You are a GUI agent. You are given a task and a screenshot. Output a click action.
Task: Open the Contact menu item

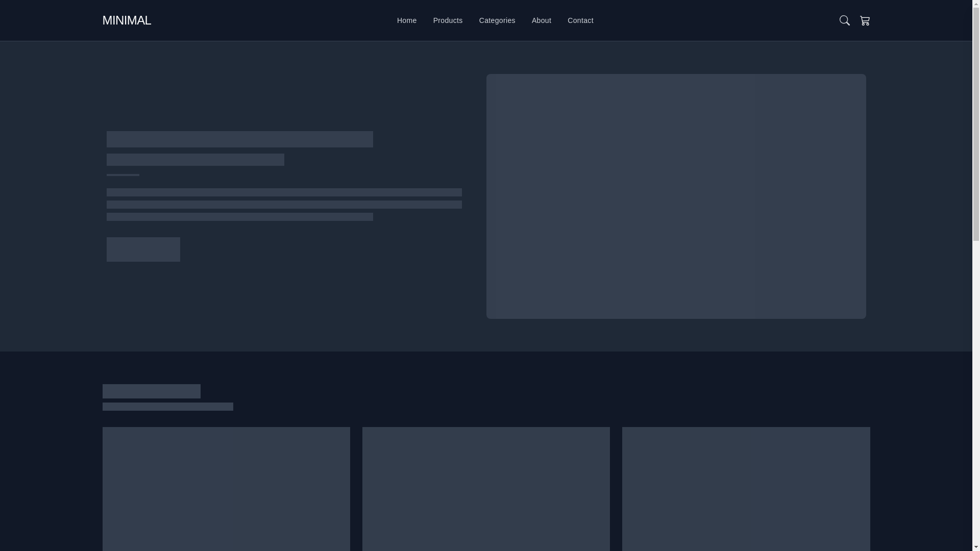(580, 20)
